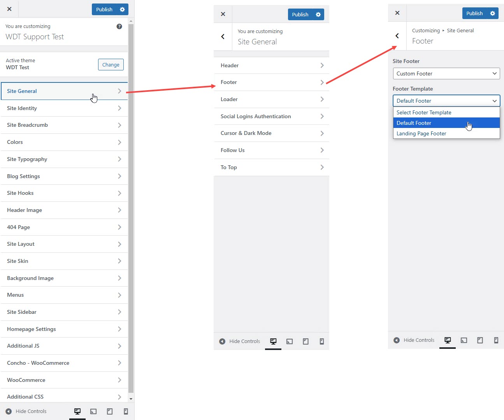The image size is (504, 420).
Task: Open the Concho - WooCommerce section
Action: pyautogui.click(x=64, y=363)
